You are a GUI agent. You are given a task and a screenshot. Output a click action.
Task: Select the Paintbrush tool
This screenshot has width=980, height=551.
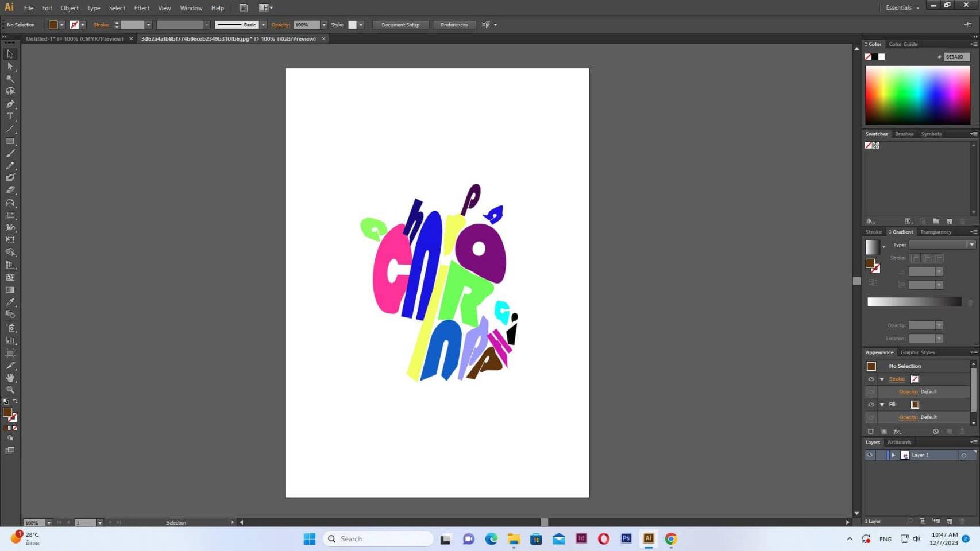tap(10, 153)
